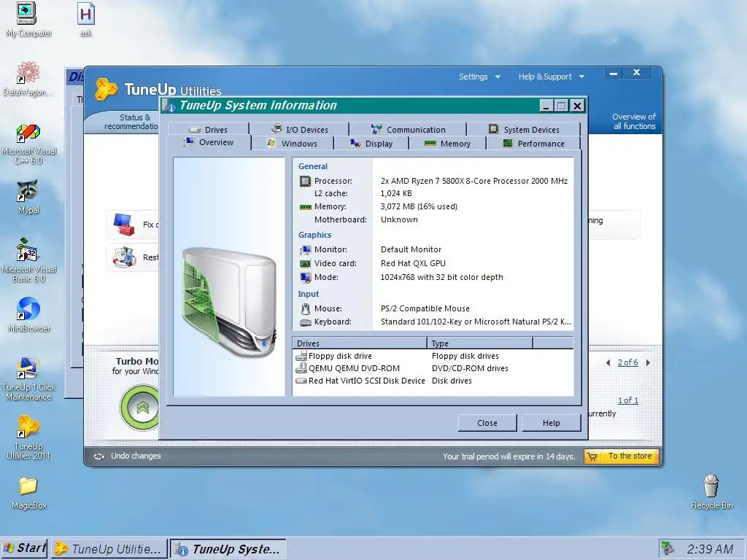The width and height of the screenshot is (747, 560).
Task: Click the taskbar clock 2:39 AM
Action: (710, 549)
